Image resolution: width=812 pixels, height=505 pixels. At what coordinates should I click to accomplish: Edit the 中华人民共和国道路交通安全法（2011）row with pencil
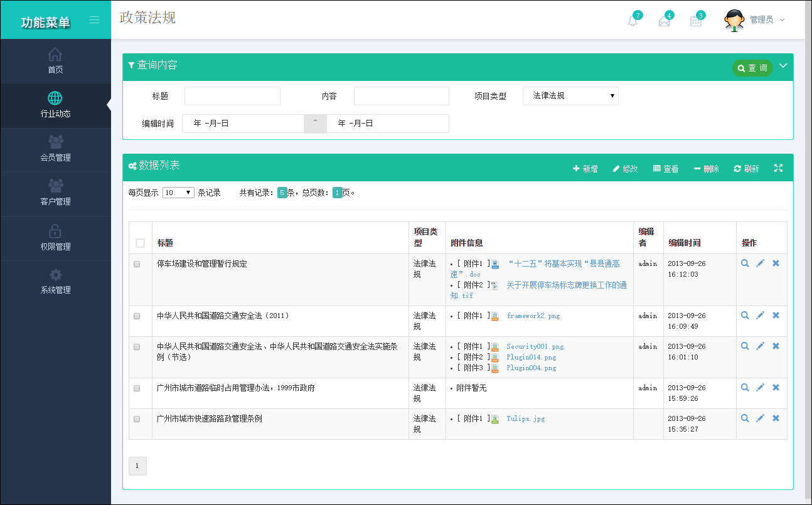pyautogui.click(x=760, y=316)
